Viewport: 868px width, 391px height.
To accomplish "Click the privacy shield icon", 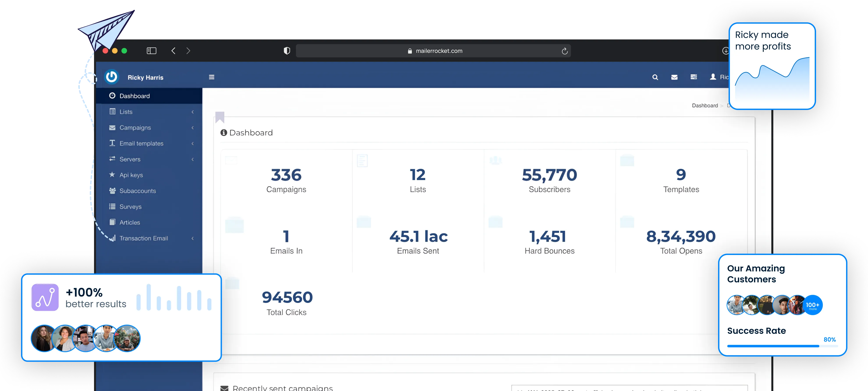I will [x=287, y=51].
